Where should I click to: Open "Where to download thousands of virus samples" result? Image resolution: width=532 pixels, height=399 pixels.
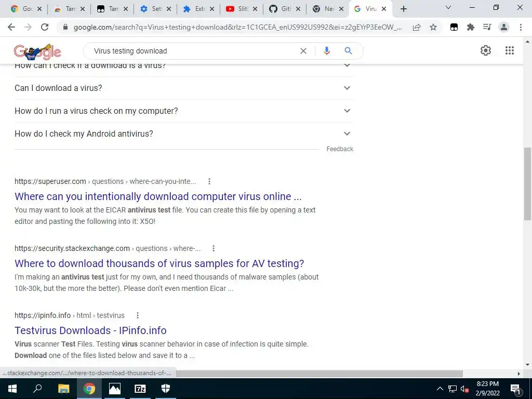[159, 263]
